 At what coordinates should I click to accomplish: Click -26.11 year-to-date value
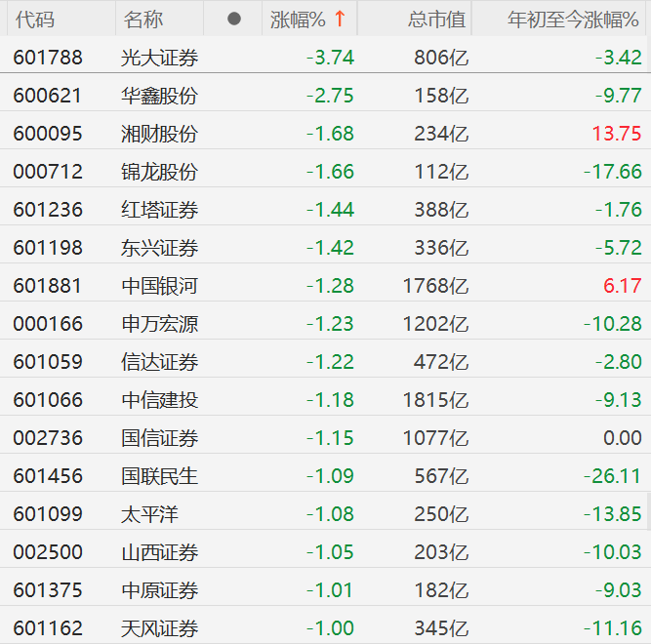click(613, 476)
